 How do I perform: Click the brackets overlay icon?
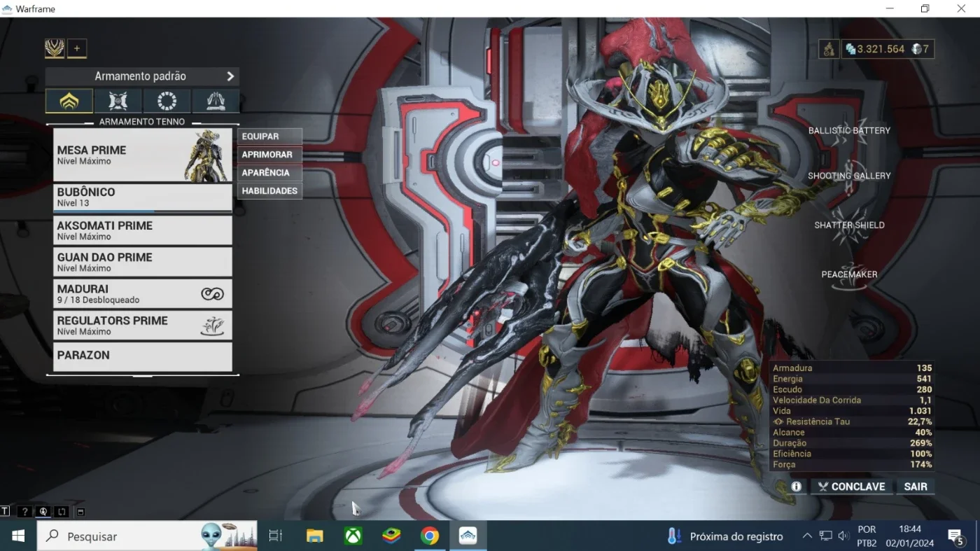pos(62,512)
